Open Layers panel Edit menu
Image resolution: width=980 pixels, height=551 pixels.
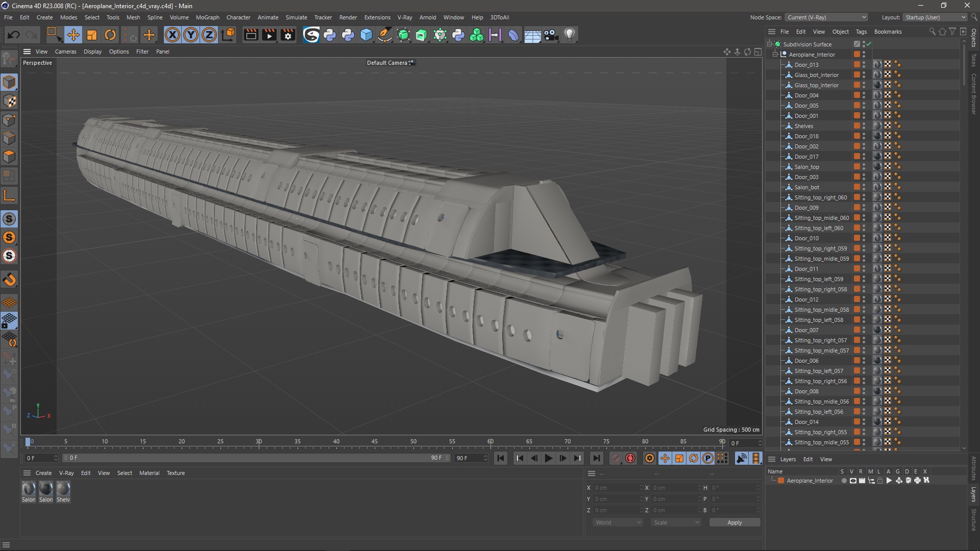pyautogui.click(x=807, y=459)
